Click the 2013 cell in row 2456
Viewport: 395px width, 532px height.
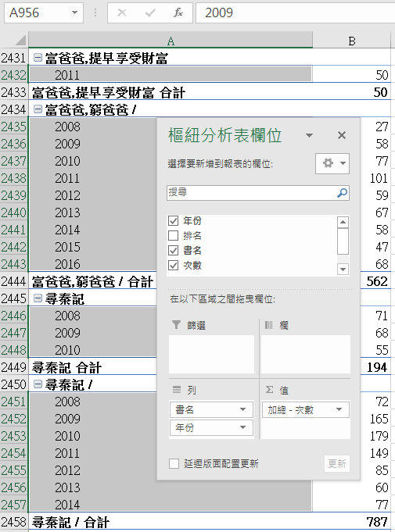(x=171, y=487)
